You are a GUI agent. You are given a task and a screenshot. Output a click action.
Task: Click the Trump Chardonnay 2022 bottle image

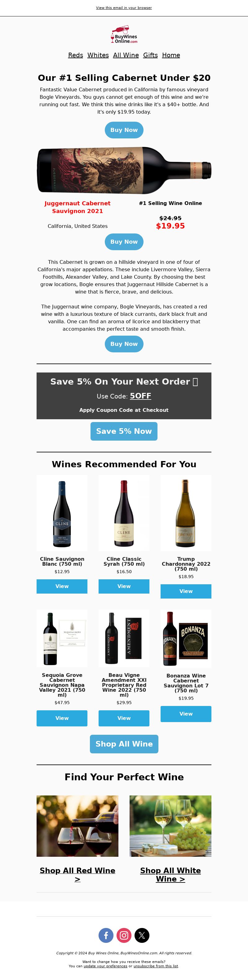coord(186,512)
